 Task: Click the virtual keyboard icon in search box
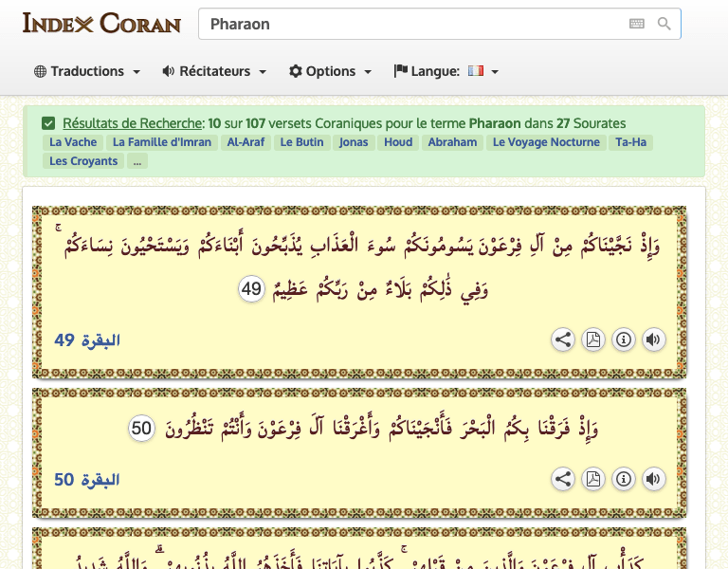pyautogui.click(x=637, y=24)
